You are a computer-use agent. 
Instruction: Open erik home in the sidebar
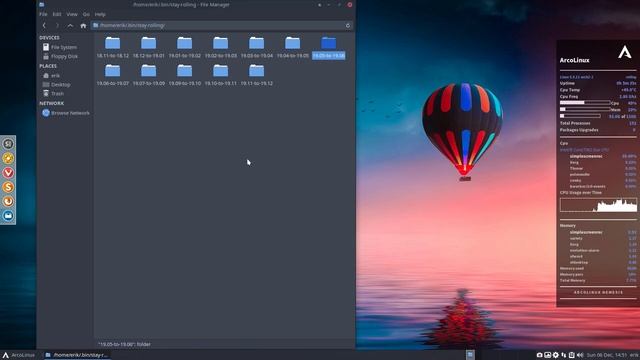51,76
